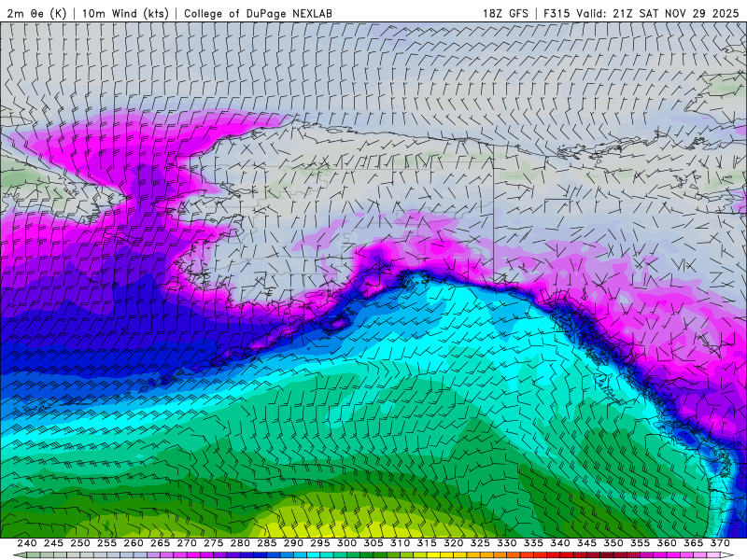Image resolution: width=747 pixels, height=560 pixels.
Task: Click the '10m Wind (kts)' label
Action: tap(126, 13)
